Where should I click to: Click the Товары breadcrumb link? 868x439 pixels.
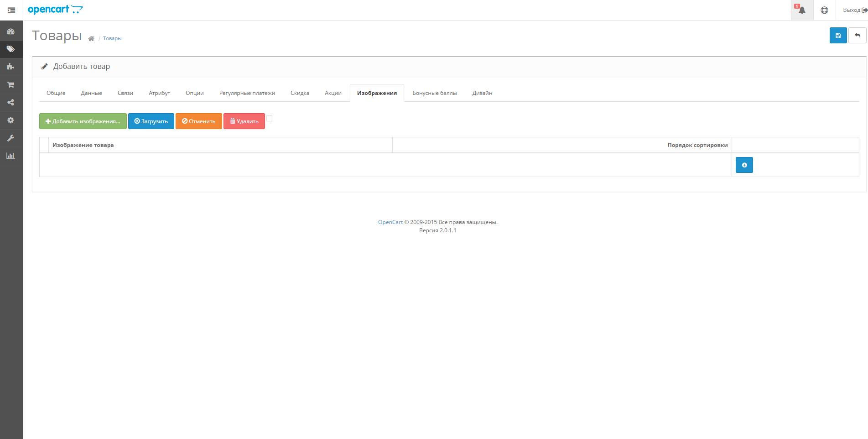pos(112,39)
